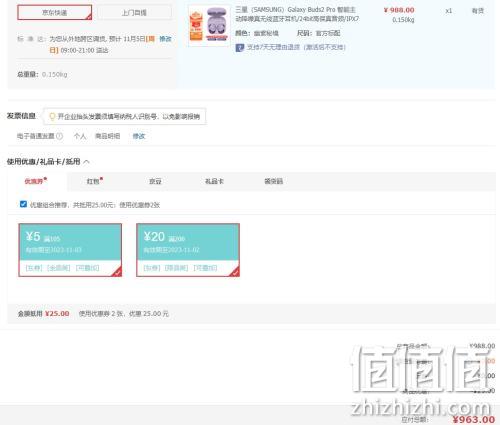Switch to the 领货码 tab
The height and width of the screenshot is (425, 500).
273,181
